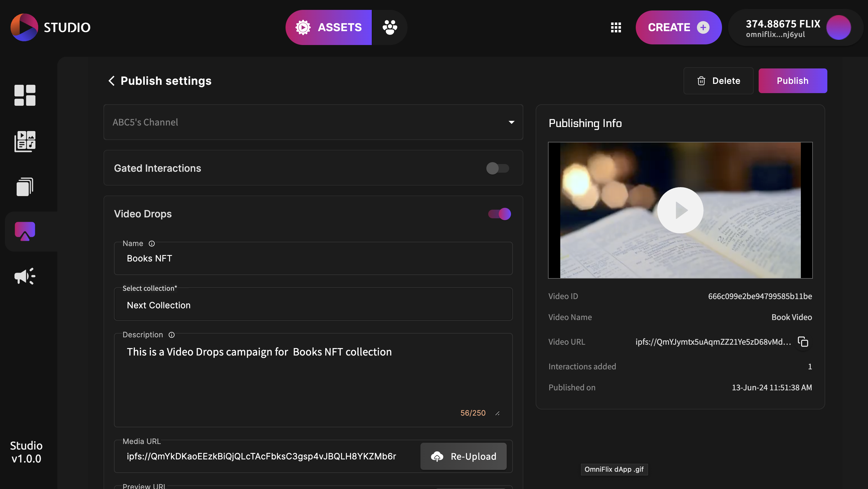
Task: Go back from Publish settings
Action: [112, 80]
